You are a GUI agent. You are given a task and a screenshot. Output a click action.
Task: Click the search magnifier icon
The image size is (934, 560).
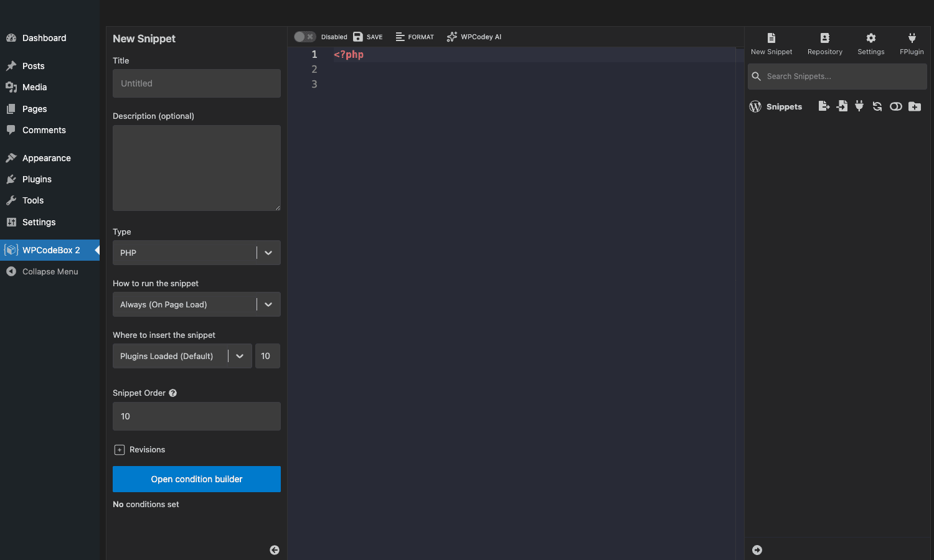757,77
